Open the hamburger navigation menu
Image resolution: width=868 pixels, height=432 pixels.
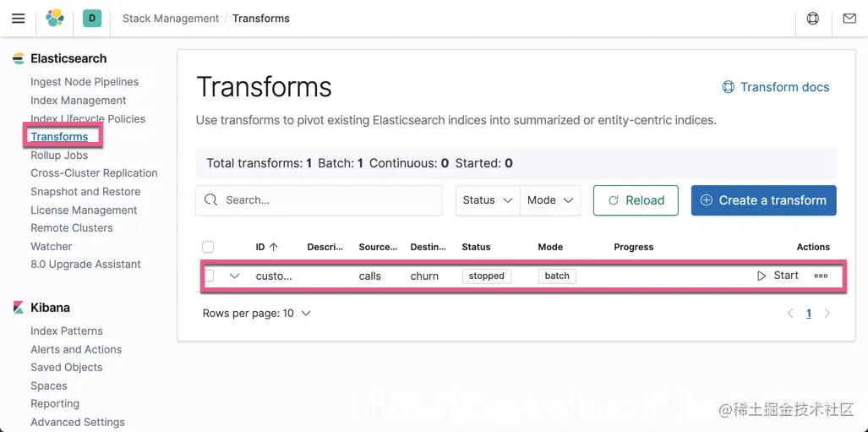point(18,18)
